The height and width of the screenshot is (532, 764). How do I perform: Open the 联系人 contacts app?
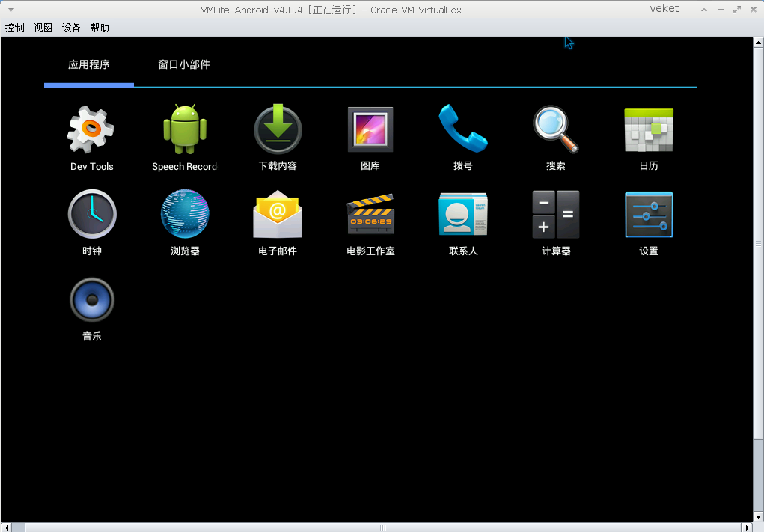coord(463,224)
